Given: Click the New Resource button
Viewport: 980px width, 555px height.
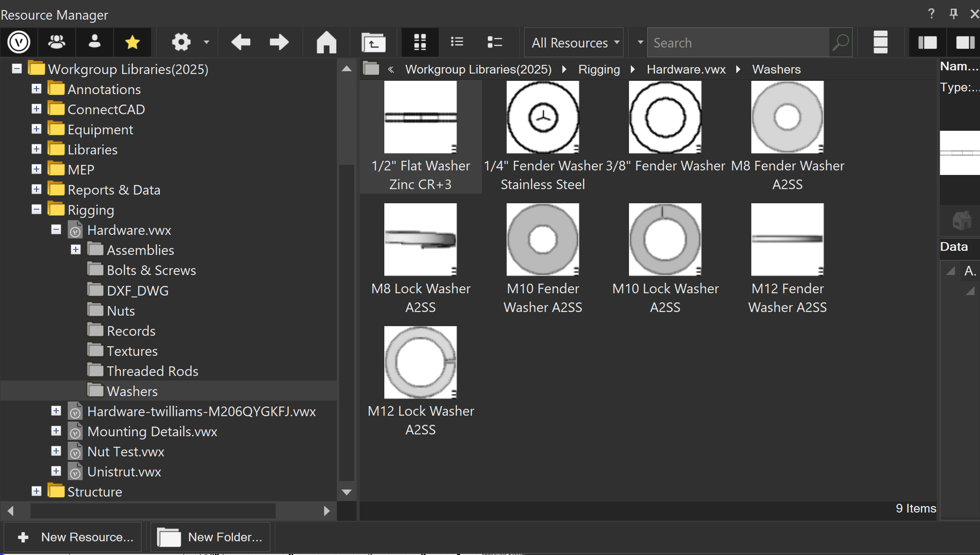Looking at the screenshot, I should (73, 537).
